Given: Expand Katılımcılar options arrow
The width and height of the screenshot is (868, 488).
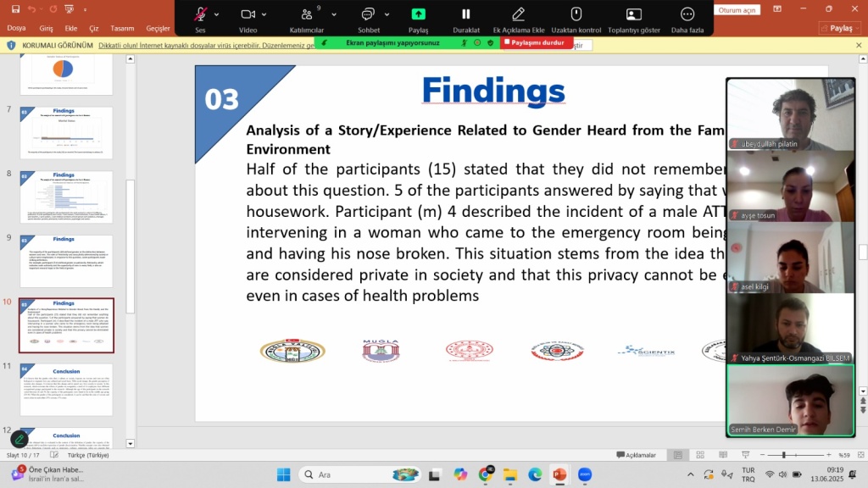Looking at the screenshot, I should (333, 14).
